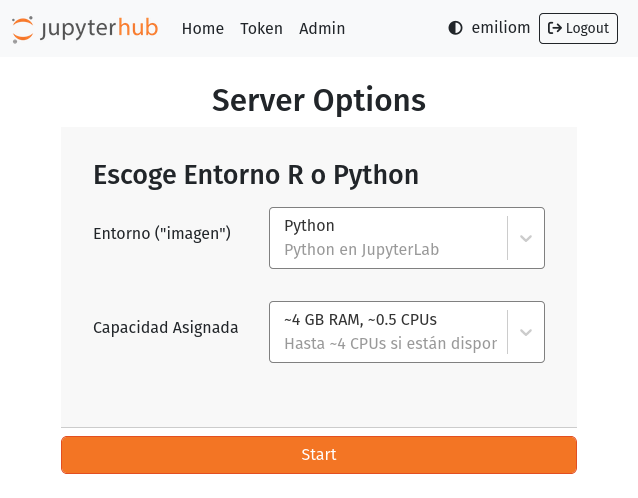Viewport: 638px width, 498px height.
Task: Click the emiliom username
Action: pyautogui.click(x=500, y=28)
